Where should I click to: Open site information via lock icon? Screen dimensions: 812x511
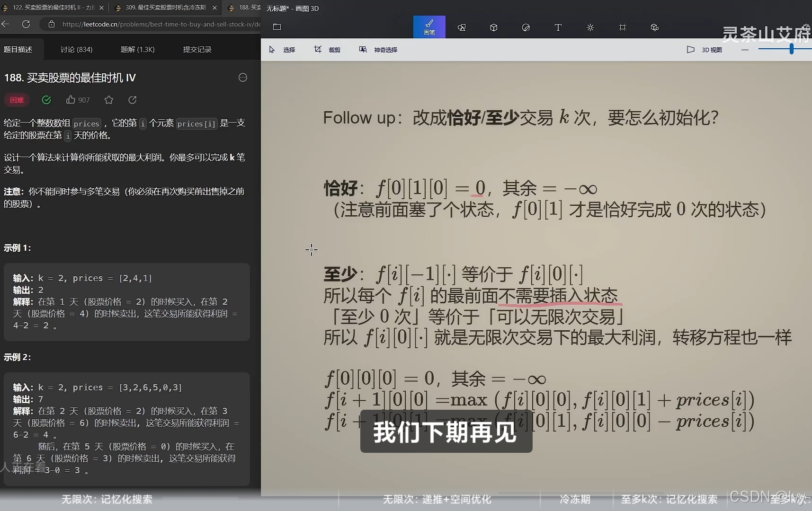click(x=52, y=24)
